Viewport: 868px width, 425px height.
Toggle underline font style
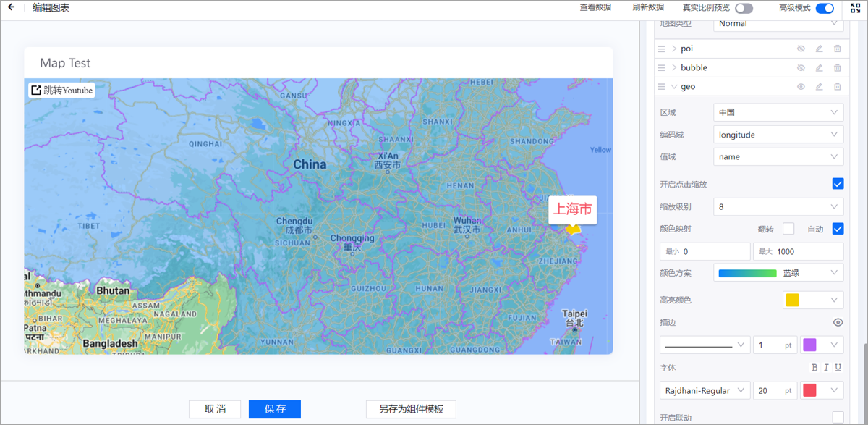tap(838, 368)
